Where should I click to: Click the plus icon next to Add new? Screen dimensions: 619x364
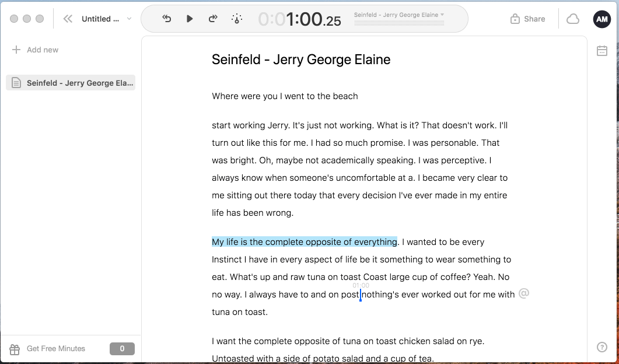[16, 50]
